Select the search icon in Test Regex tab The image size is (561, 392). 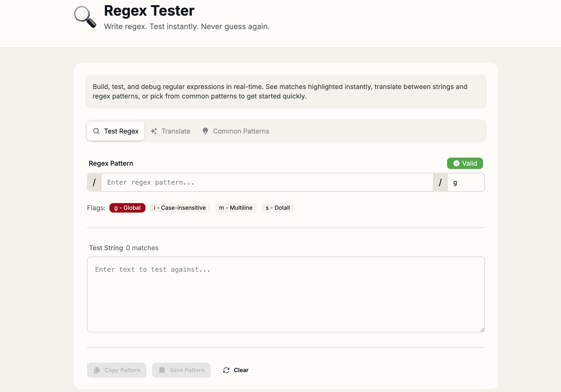(x=96, y=131)
